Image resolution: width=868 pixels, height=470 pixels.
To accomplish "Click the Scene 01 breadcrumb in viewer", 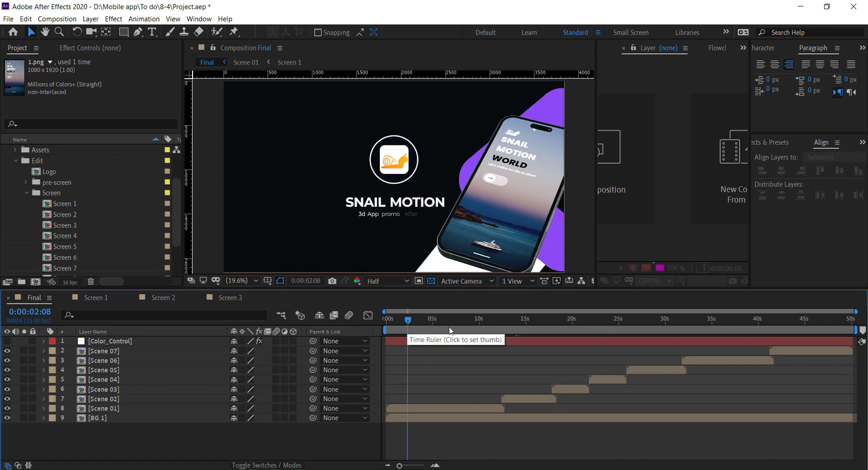I will tap(246, 62).
